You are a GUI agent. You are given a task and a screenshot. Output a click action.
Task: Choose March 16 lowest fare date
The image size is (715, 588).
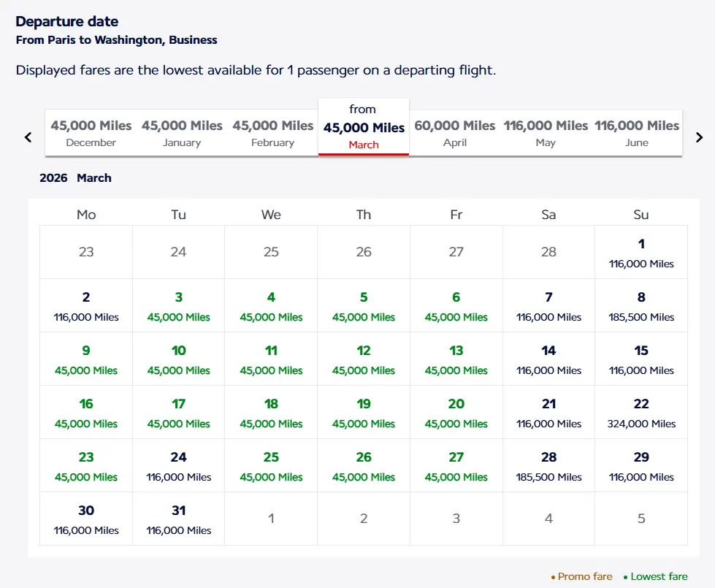click(x=86, y=413)
